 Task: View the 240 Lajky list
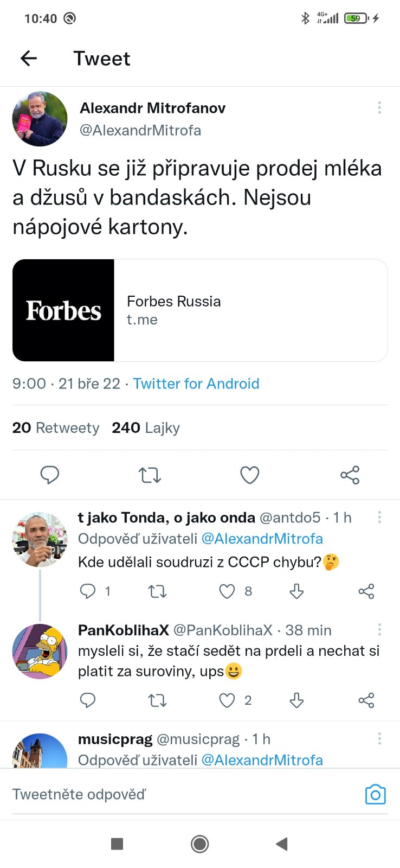tap(145, 428)
